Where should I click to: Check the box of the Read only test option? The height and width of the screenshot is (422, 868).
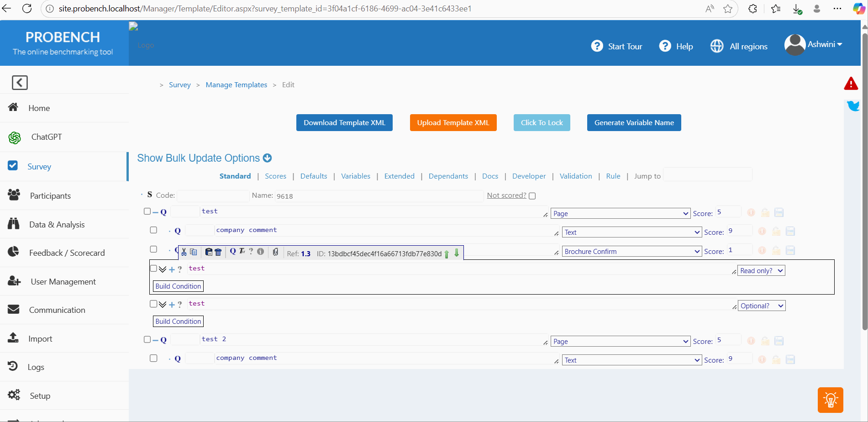coord(153,269)
